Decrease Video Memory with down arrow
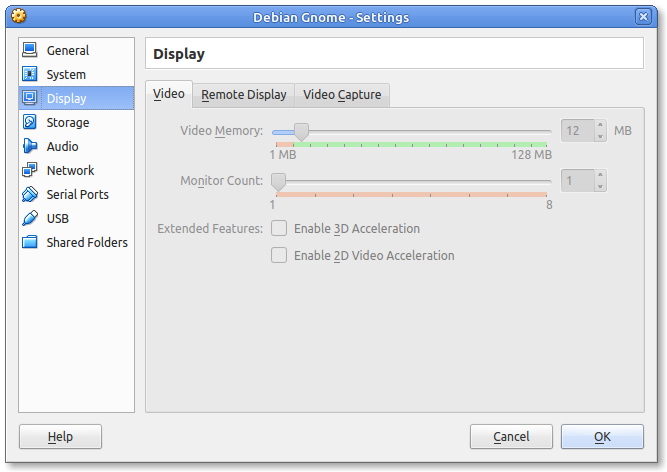 (600, 136)
